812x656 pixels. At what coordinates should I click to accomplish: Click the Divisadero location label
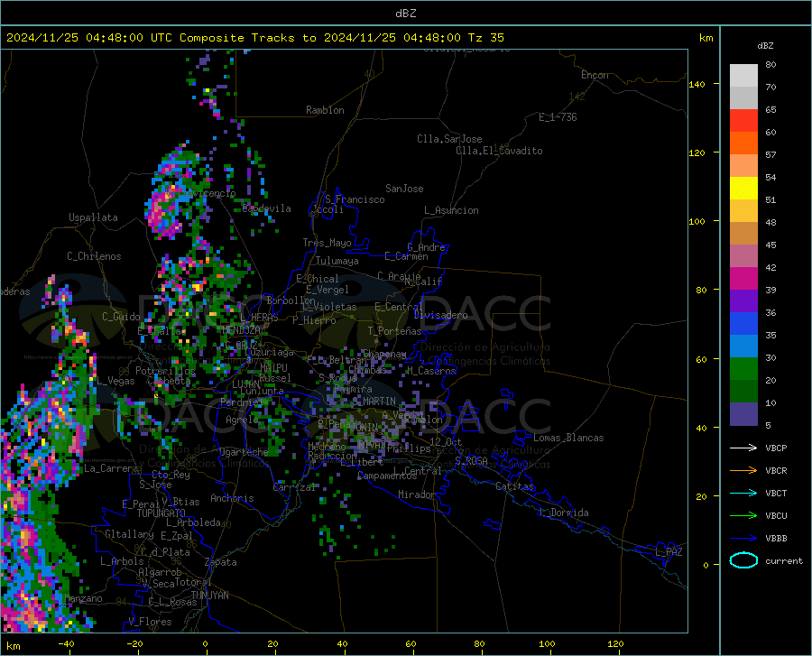click(x=440, y=315)
